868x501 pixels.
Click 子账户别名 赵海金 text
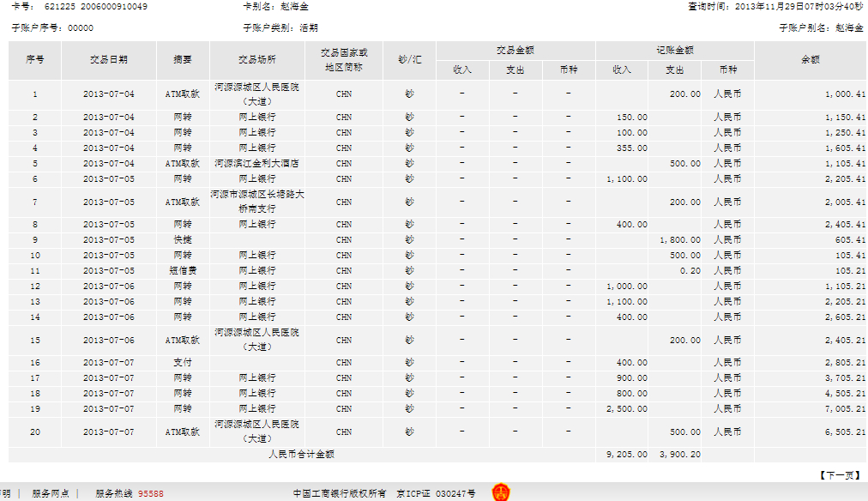[x=821, y=27]
